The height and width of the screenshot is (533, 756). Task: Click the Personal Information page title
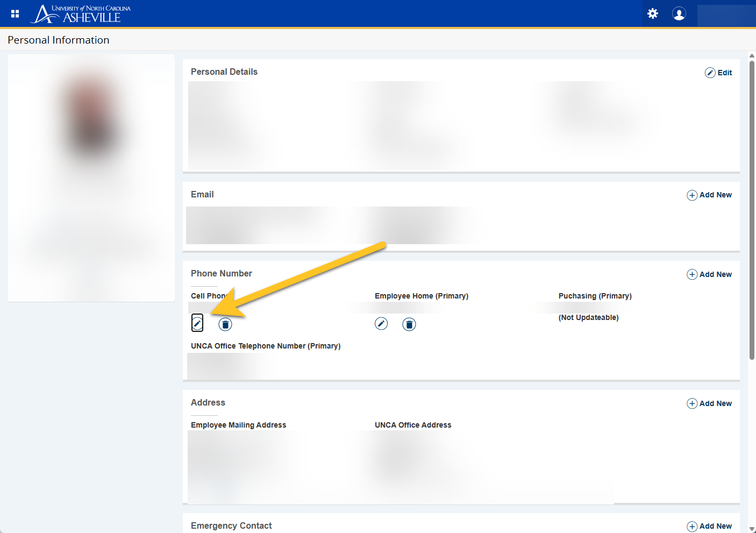(x=59, y=40)
